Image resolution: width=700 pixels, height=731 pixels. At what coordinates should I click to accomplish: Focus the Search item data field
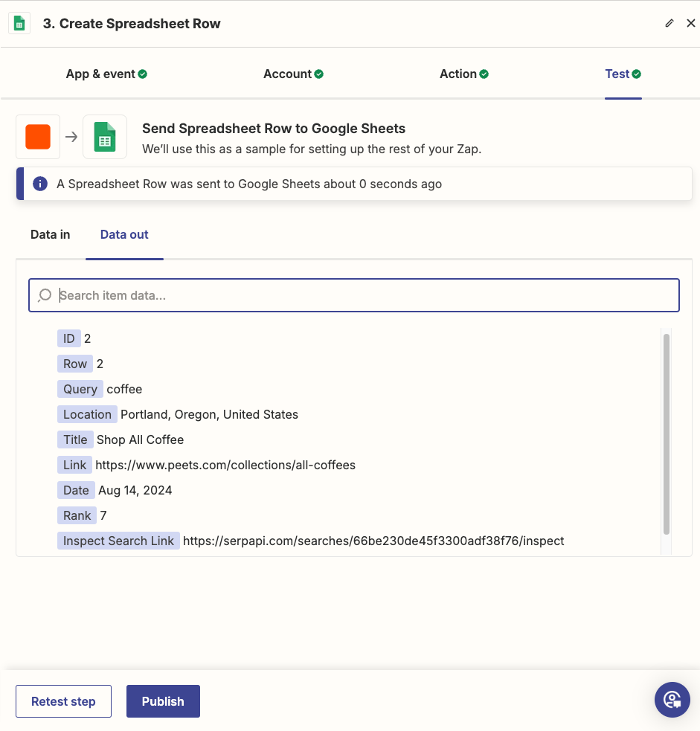tap(354, 295)
